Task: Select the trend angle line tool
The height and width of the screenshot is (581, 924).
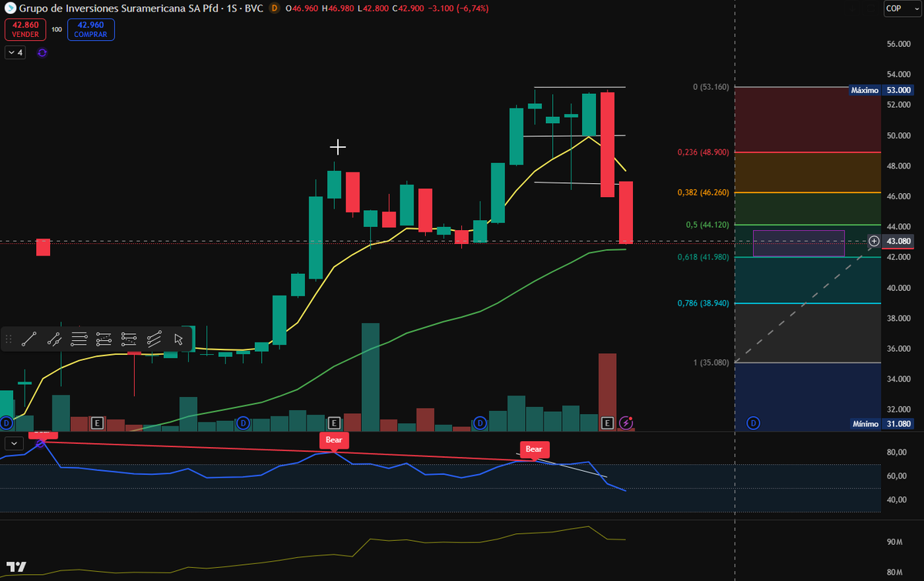Action: tap(54, 338)
